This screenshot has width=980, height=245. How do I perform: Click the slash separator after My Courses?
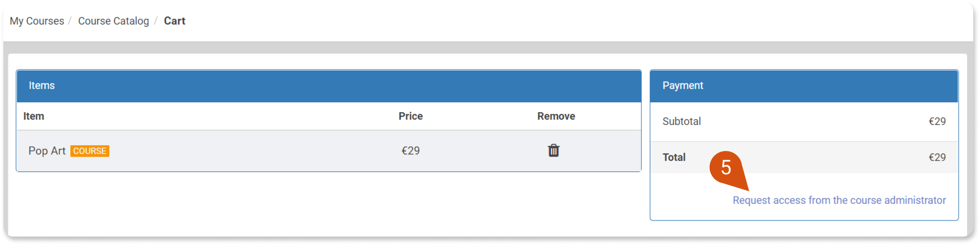pyautogui.click(x=70, y=21)
